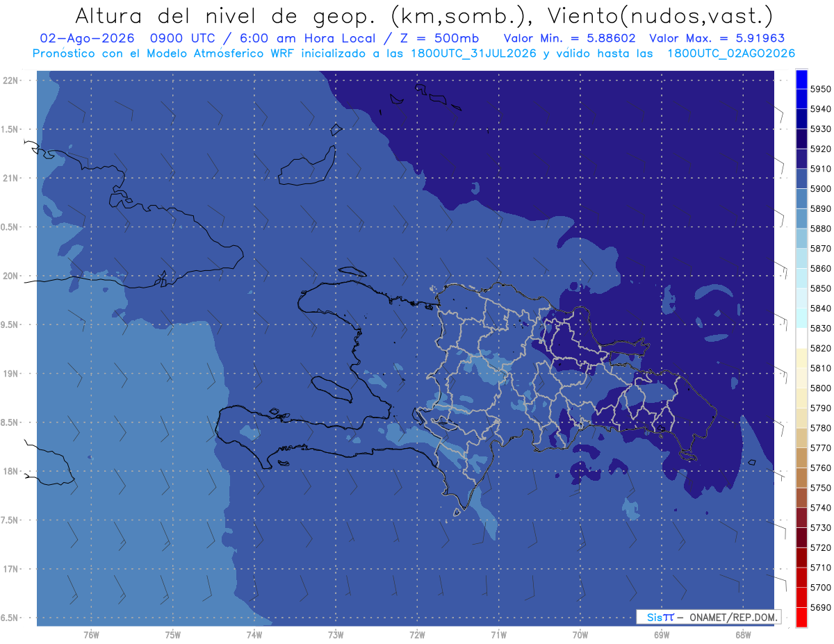Click the 'Valor Min. = 5.88602' text

[569, 38]
